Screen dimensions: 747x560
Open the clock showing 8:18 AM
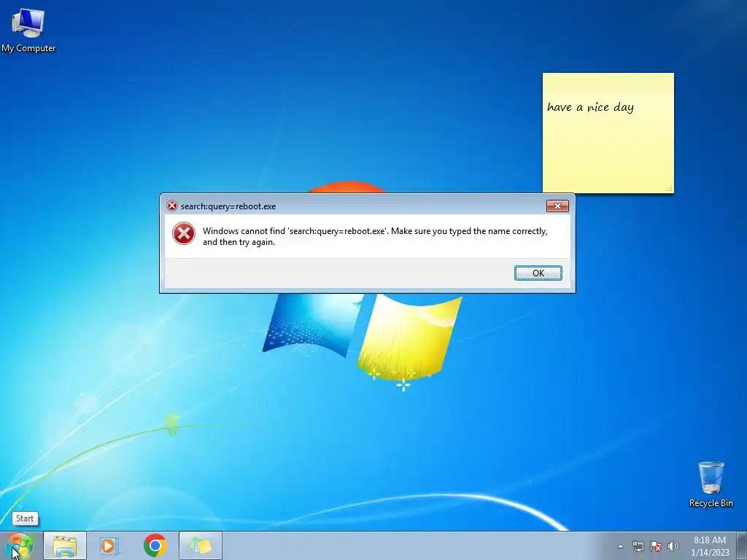pyautogui.click(x=710, y=546)
